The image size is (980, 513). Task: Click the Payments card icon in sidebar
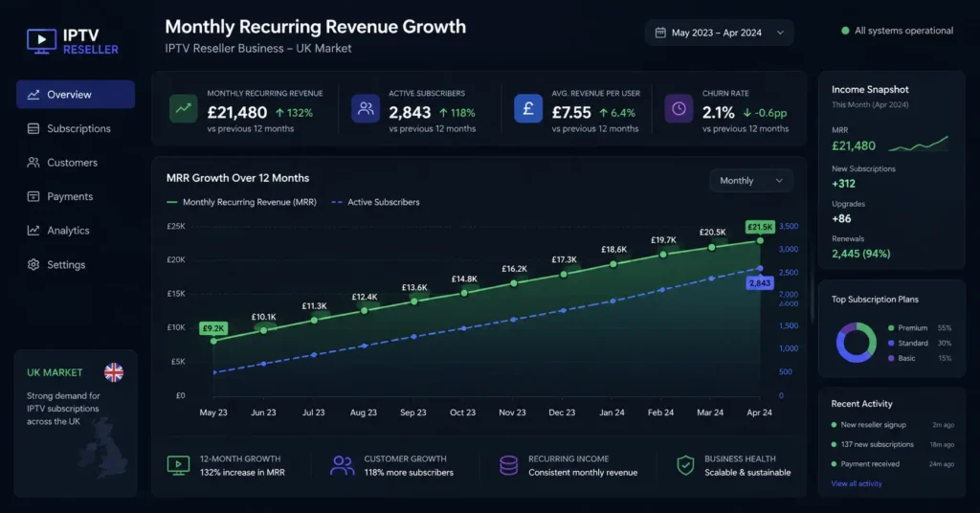click(33, 196)
